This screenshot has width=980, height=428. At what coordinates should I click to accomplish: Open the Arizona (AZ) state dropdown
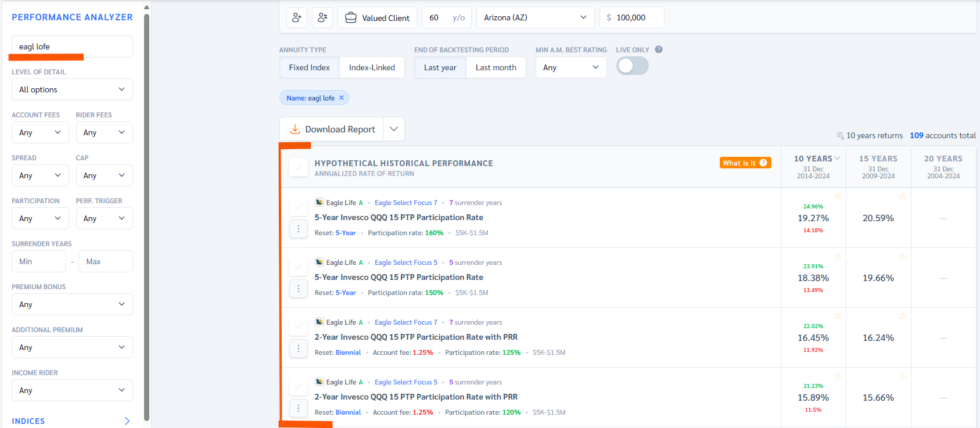(x=536, y=17)
